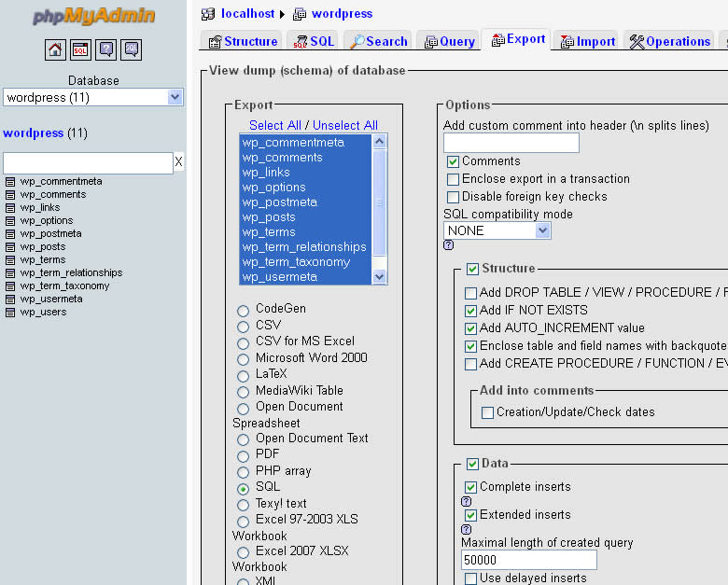Toggle Add IF NOT EXISTS checkbox
The image size is (728, 585).
[x=470, y=311]
